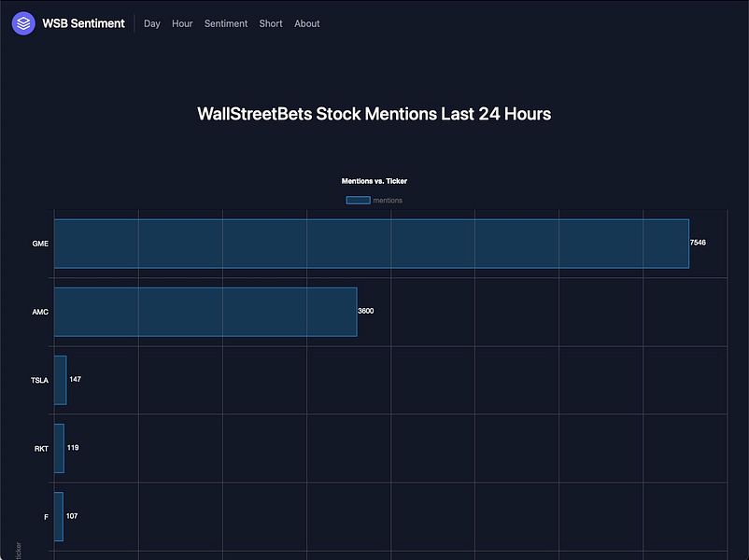The image size is (749, 560).
Task: Navigate to the Short page
Action: point(270,23)
